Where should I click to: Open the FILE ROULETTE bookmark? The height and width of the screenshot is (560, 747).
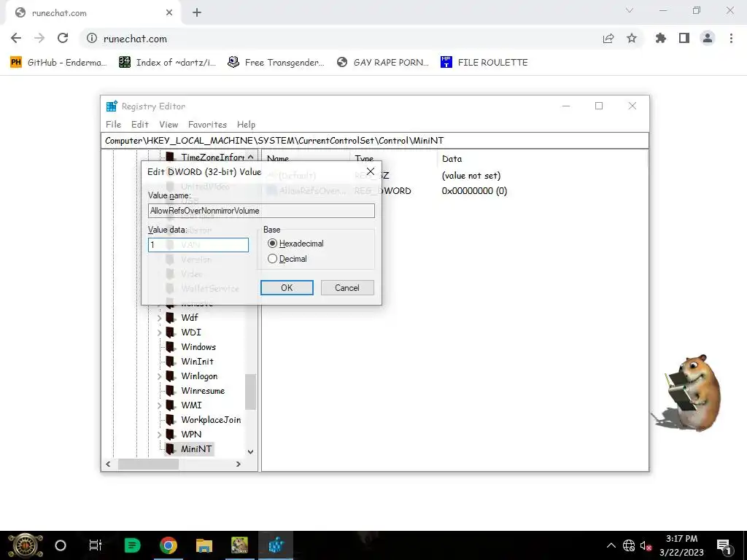[x=484, y=63]
